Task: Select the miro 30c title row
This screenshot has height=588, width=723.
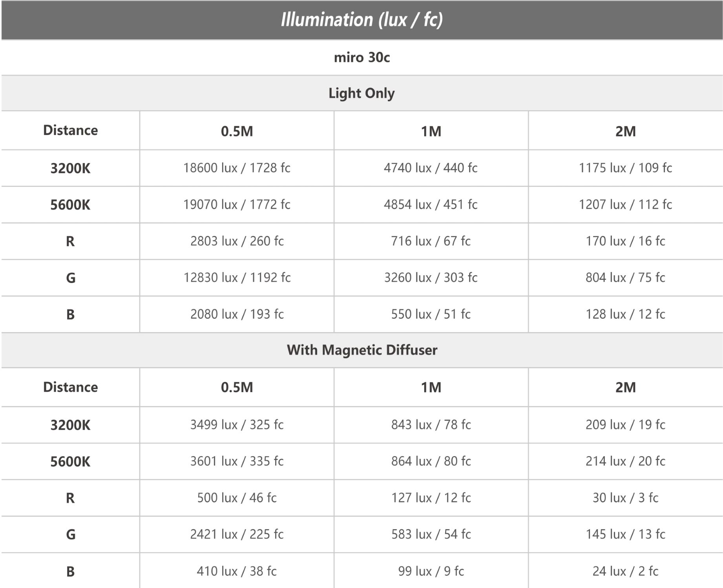Action: point(361,57)
